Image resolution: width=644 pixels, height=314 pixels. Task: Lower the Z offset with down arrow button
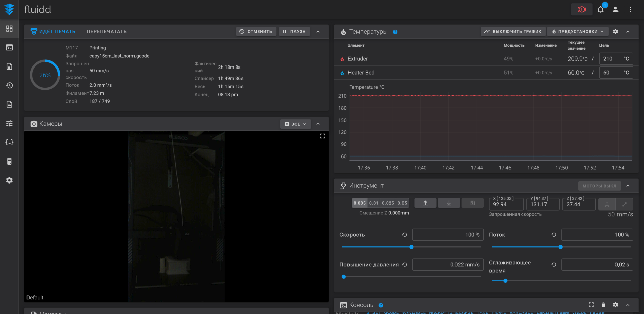tap(449, 203)
